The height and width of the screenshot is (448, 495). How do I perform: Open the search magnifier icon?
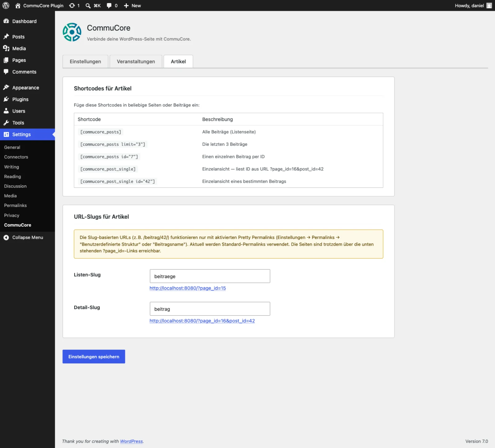(88, 6)
